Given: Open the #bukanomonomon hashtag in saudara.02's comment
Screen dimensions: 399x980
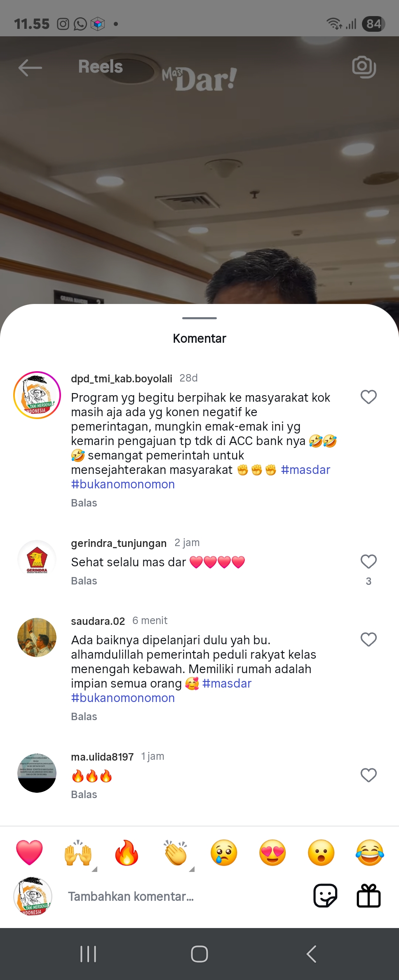Looking at the screenshot, I should [x=123, y=698].
